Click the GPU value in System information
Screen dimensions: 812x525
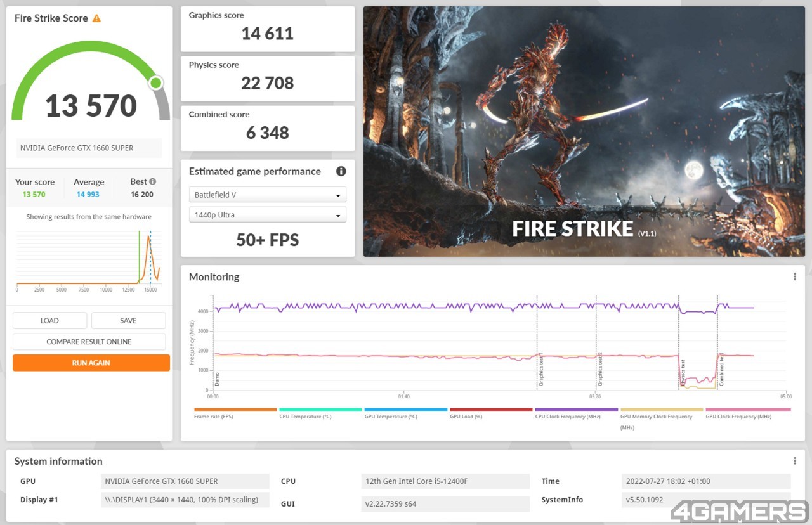pyautogui.click(x=185, y=481)
